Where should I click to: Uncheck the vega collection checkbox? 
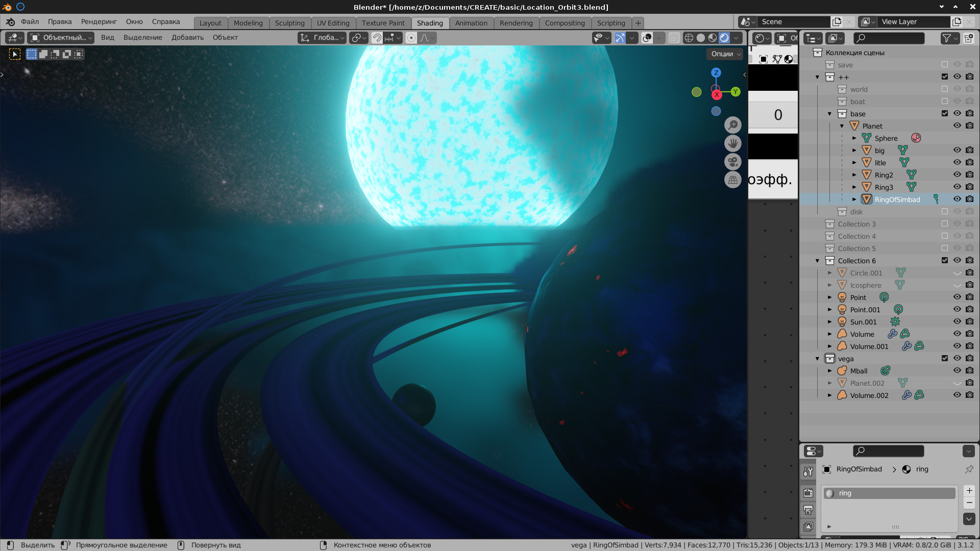(945, 359)
